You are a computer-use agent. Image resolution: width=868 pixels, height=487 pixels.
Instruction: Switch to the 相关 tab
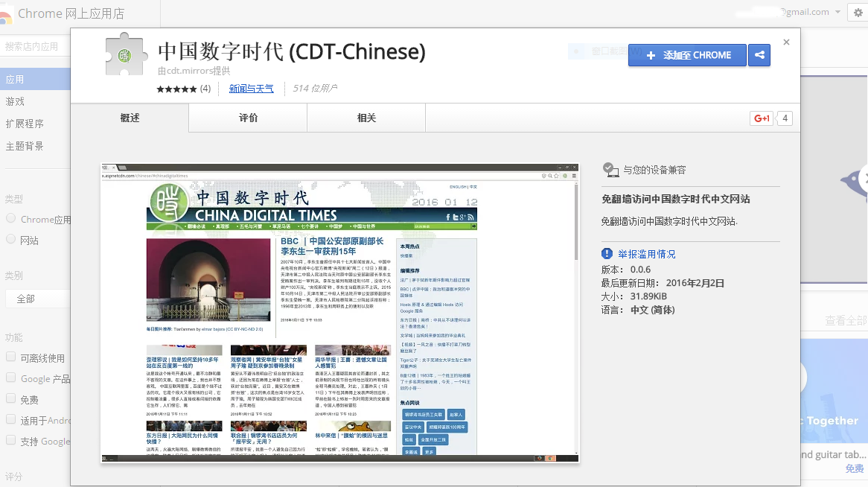[x=366, y=118]
